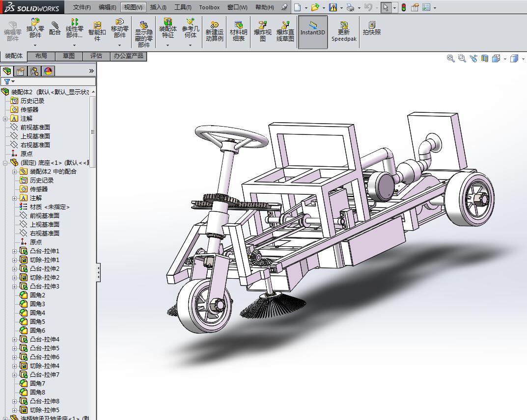Switch to the 评估 tab
The width and height of the screenshot is (527, 420).
96,56
